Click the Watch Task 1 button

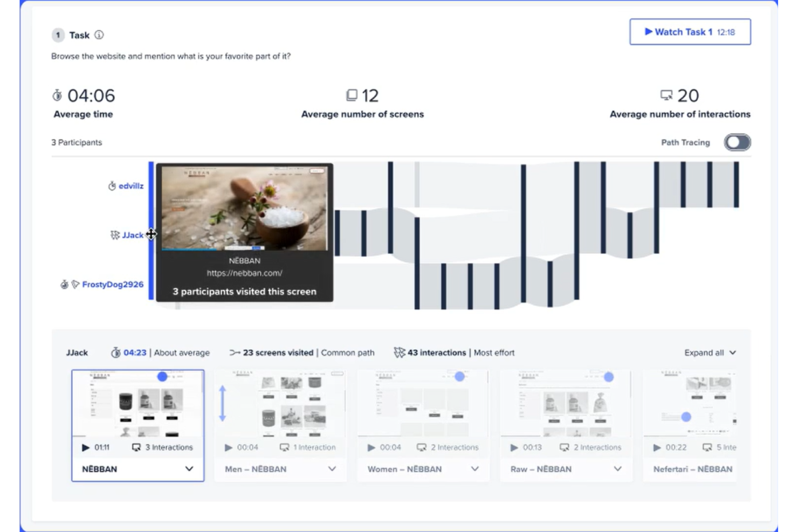tap(690, 32)
